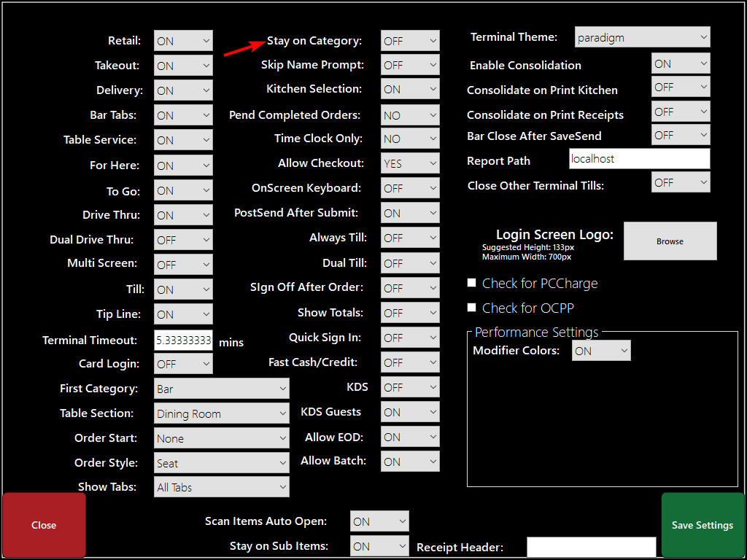Click the Receipt Header input field

[x=591, y=547]
